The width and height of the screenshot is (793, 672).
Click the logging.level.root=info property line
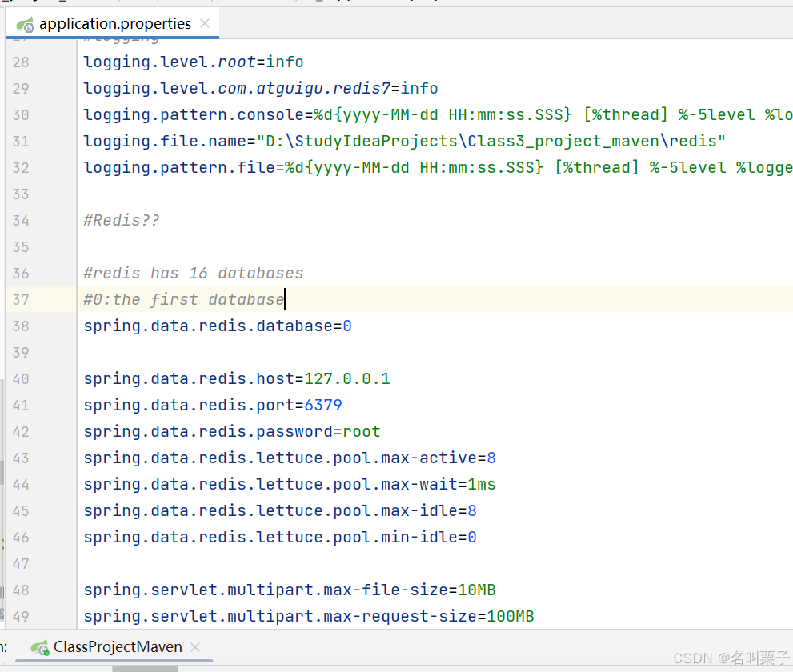click(x=192, y=62)
